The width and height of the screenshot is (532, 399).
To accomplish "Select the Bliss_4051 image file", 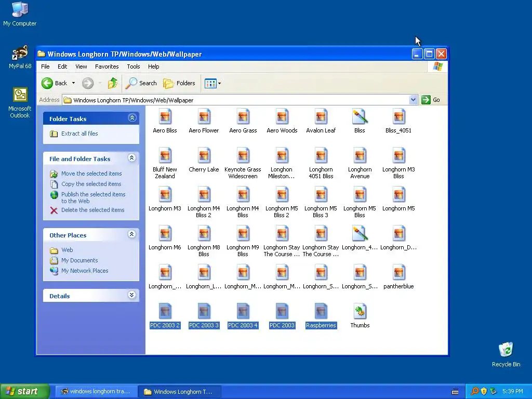I will pyautogui.click(x=398, y=121).
